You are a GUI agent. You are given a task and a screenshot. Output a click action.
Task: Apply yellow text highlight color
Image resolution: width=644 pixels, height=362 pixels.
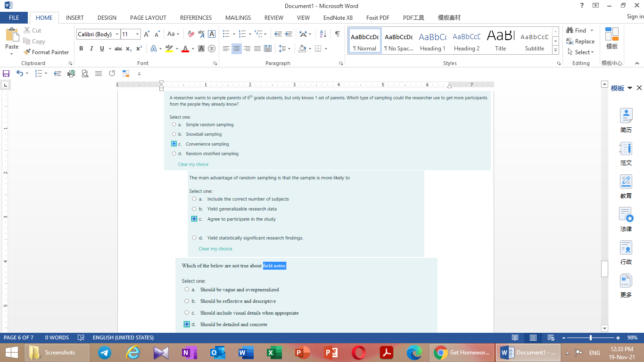pyautogui.click(x=170, y=49)
